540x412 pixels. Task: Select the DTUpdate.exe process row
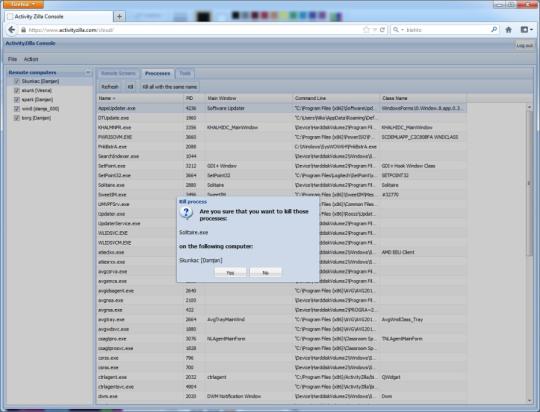click(x=281, y=118)
